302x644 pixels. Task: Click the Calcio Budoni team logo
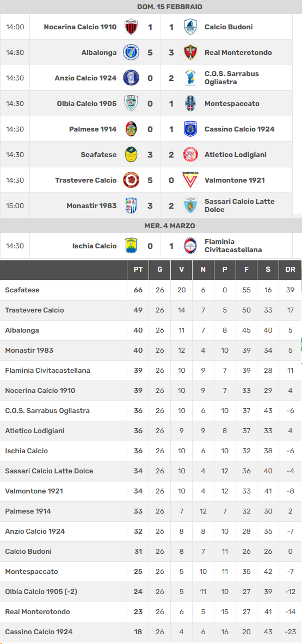190,27
